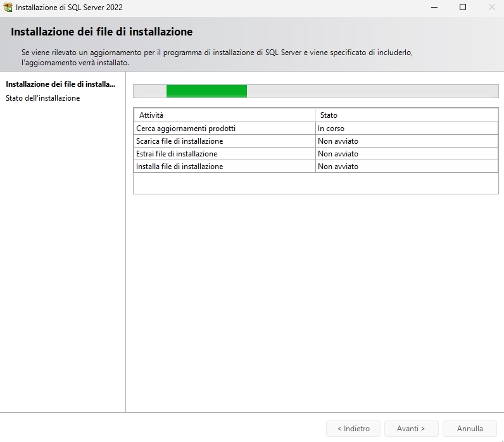This screenshot has width=504, height=442.
Task: Select 'Stato dell'installazione' step in sidebar
Action: click(x=43, y=98)
